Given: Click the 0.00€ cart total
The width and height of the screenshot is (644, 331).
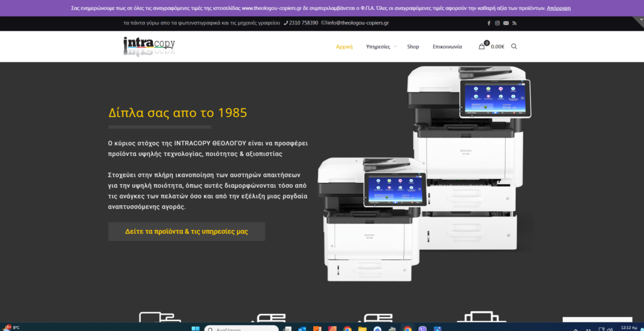Looking at the screenshot, I should [x=497, y=46].
